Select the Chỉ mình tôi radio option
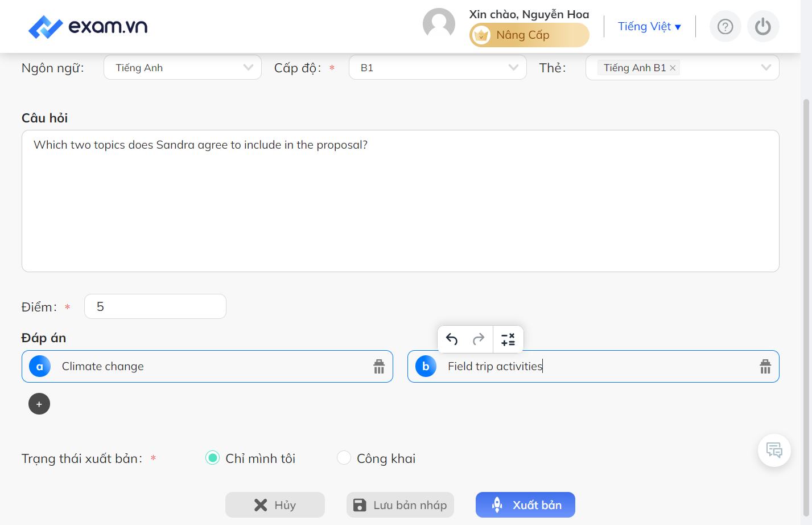 tap(212, 458)
